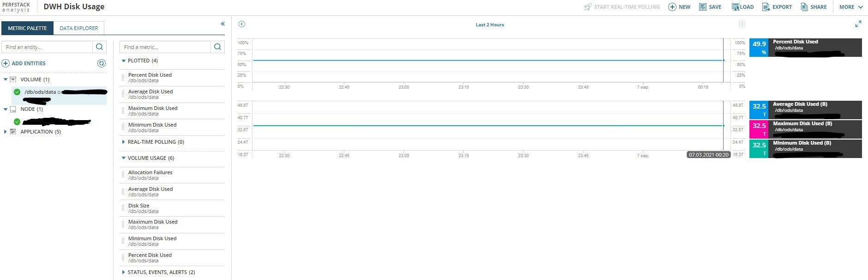Open the MORE dropdown menu
Image resolution: width=868 pixels, height=280 pixels.
(x=851, y=7)
